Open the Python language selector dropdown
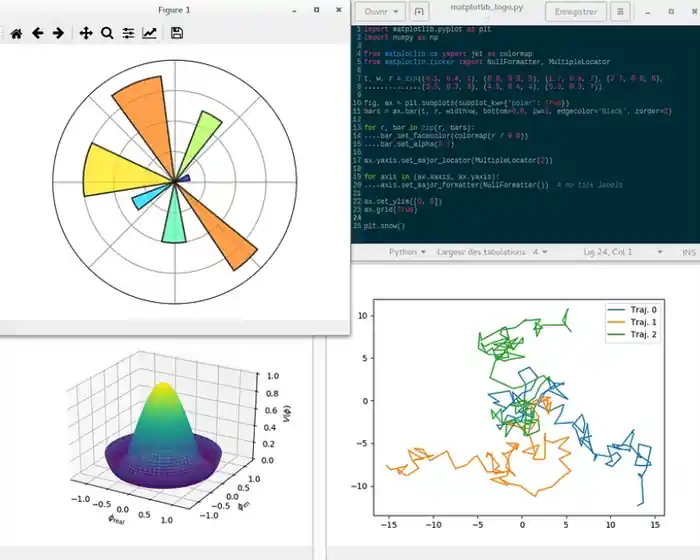This screenshot has width=700, height=560. [407, 252]
